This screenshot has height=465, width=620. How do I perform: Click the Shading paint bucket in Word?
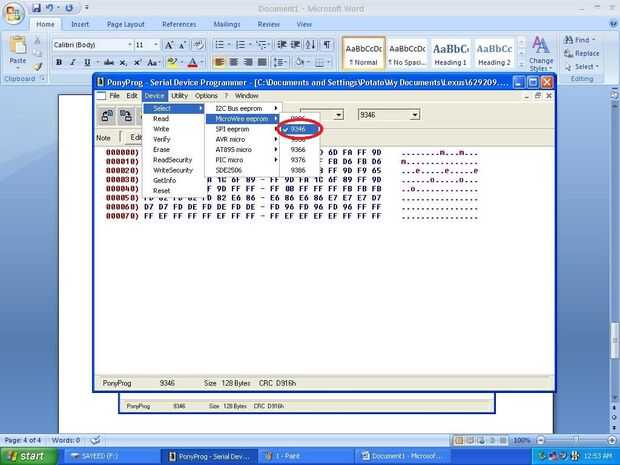pos(300,62)
